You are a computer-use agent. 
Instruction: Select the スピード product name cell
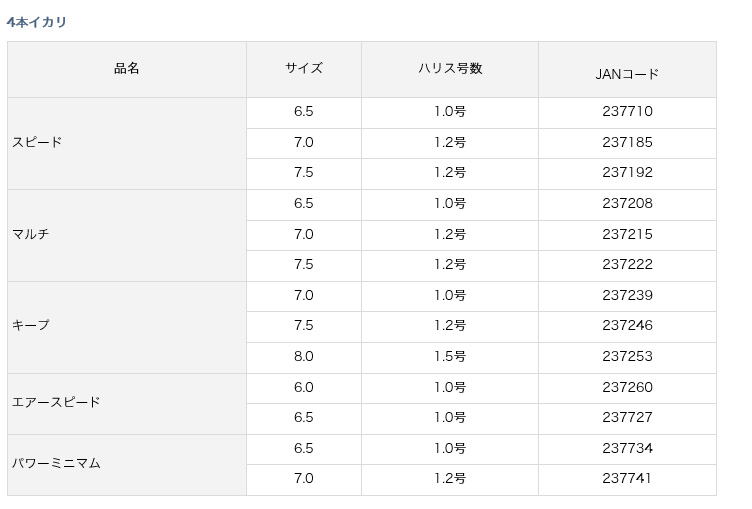tap(127, 143)
